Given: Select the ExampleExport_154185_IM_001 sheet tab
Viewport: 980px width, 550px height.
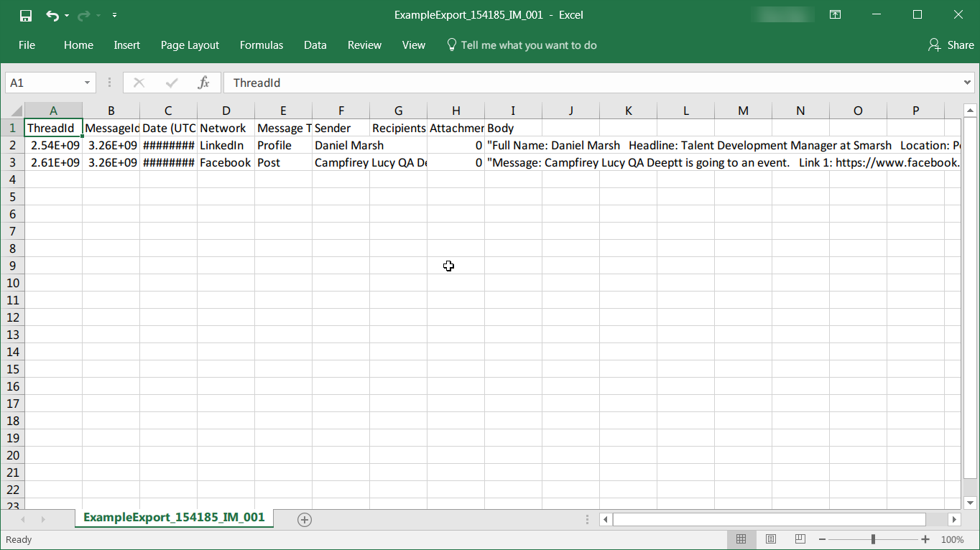Looking at the screenshot, I should 174,517.
